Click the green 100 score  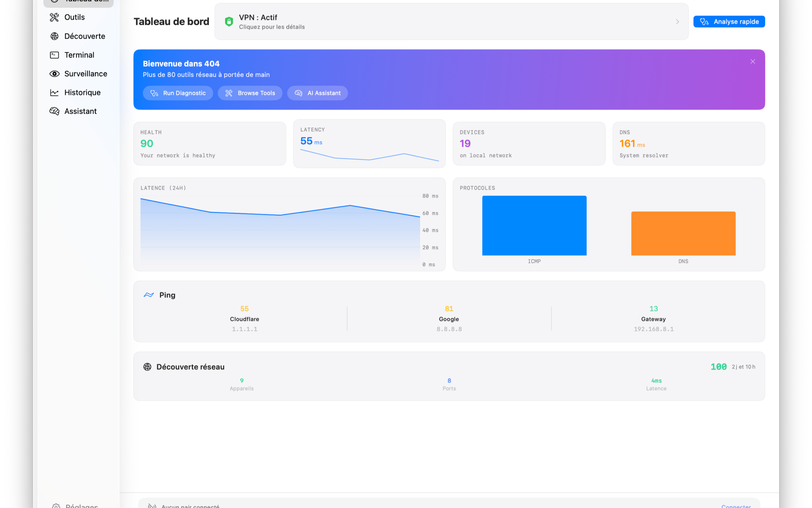tap(719, 367)
